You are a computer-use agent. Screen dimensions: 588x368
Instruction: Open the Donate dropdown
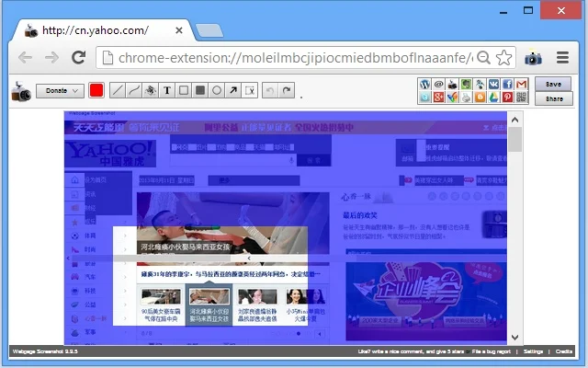(x=60, y=91)
